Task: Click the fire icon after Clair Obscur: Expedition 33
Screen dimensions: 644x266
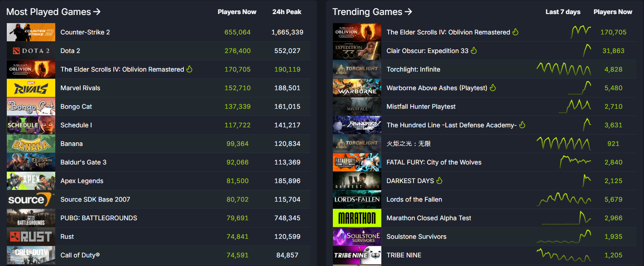Action: [474, 50]
